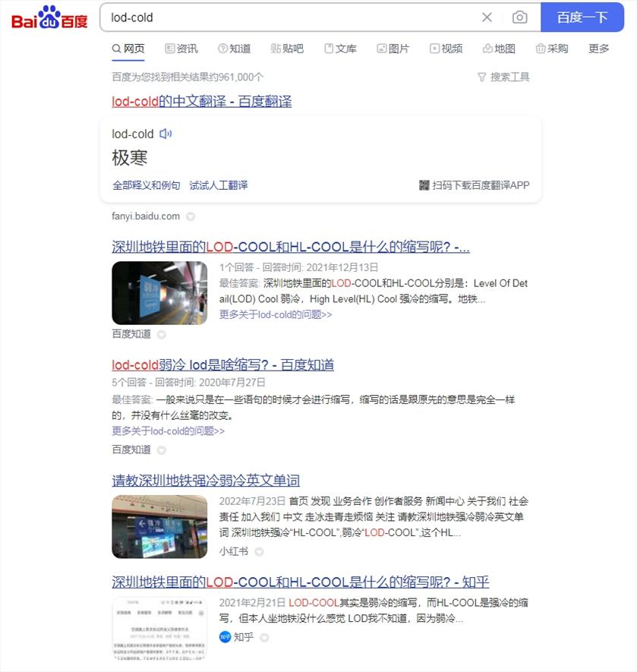The width and height of the screenshot is (637, 672).
Task: Click 试试人工翻译 link
Action: pos(219,185)
